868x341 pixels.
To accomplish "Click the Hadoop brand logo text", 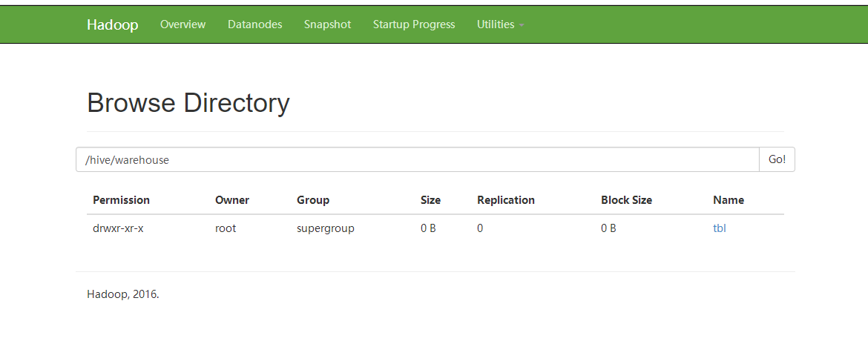I will point(112,24).
